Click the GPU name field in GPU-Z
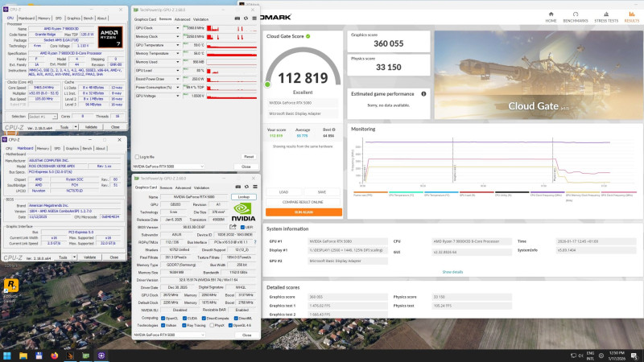Screen dimensions: 644x362 pyautogui.click(x=194, y=197)
